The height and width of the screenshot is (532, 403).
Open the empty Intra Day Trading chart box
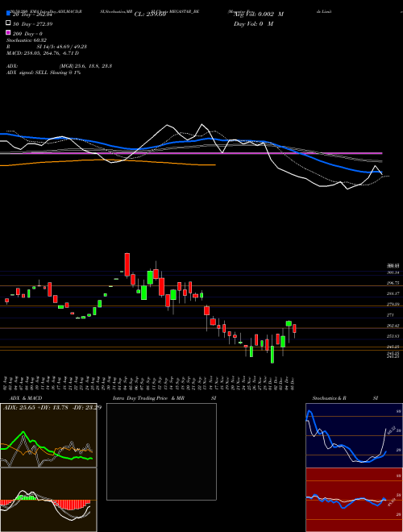tap(161, 451)
